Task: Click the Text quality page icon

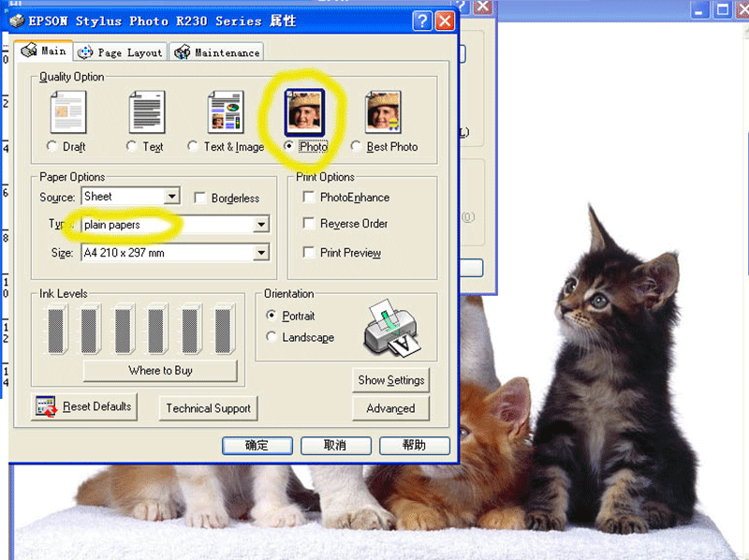Action: pos(146,111)
